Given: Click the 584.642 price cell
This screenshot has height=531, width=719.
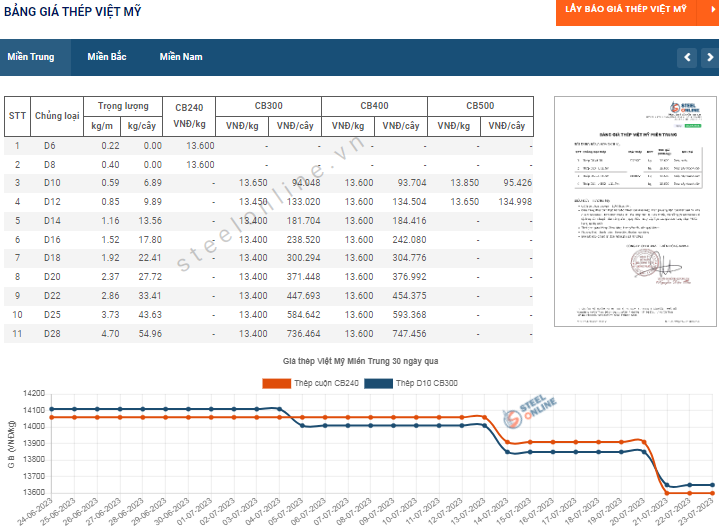Looking at the screenshot, I should tap(304, 315).
